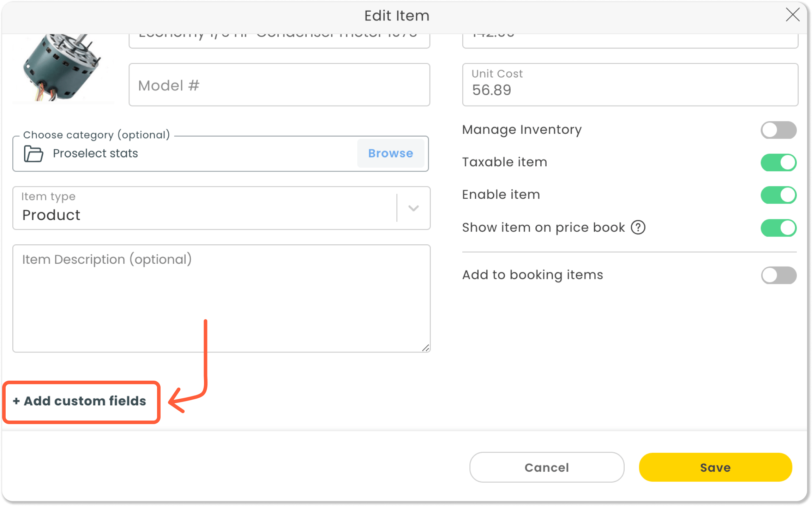Click the Model # input field
The height and width of the screenshot is (506, 812).
pyautogui.click(x=279, y=84)
